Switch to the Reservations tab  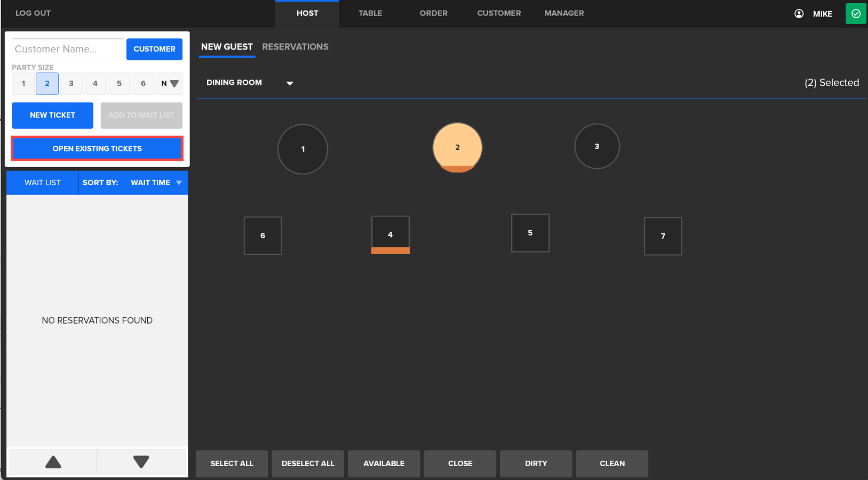(x=295, y=47)
